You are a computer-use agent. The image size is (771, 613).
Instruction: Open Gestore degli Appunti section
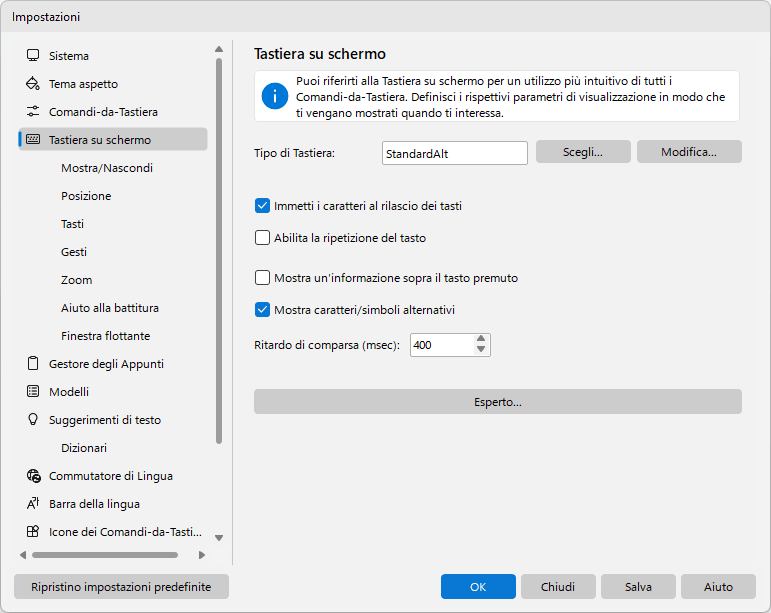[113, 364]
